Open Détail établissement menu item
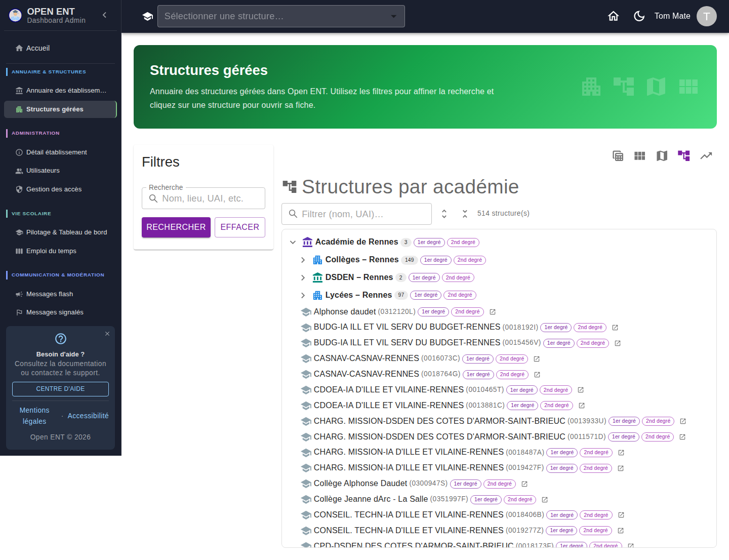The image size is (729, 560). coord(60,152)
